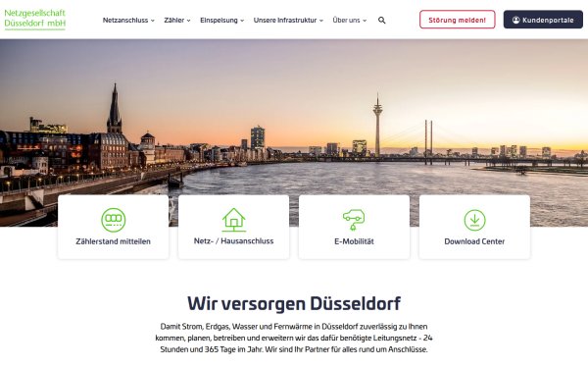
Task: Go to home via Netzgesellschaft Düsseldorf logo
Action: [35, 19]
